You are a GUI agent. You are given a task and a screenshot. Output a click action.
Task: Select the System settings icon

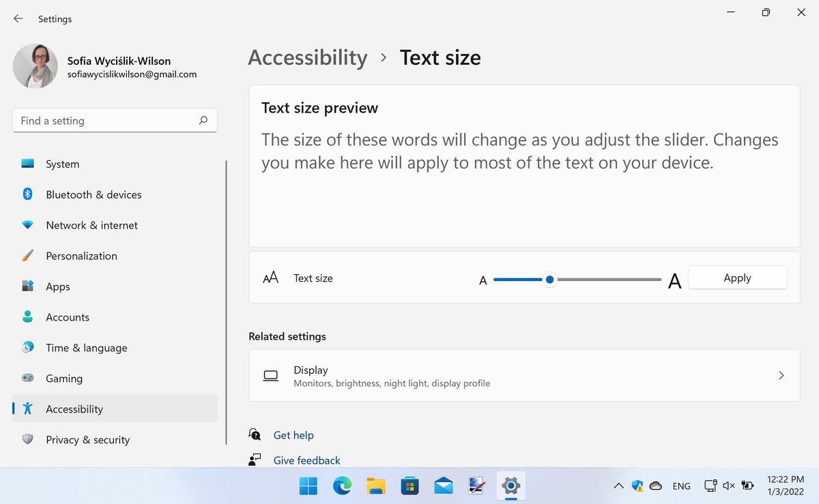pyautogui.click(x=27, y=164)
